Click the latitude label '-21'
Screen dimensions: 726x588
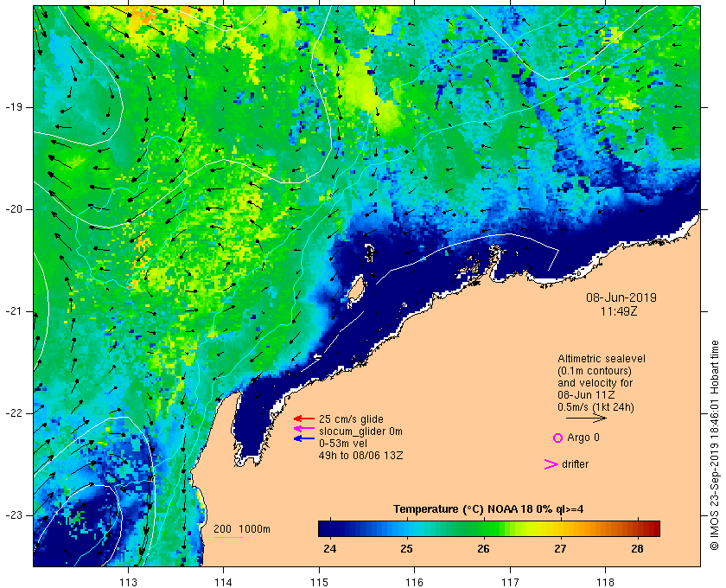coord(14,311)
